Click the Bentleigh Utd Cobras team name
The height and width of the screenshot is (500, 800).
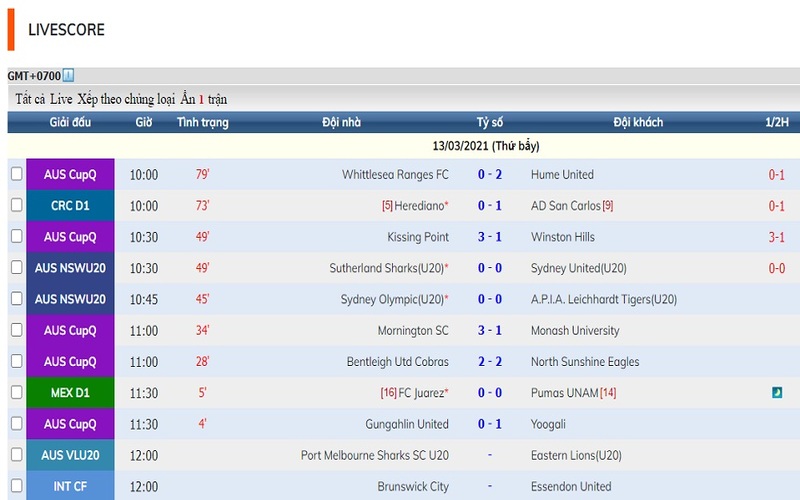click(397, 362)
